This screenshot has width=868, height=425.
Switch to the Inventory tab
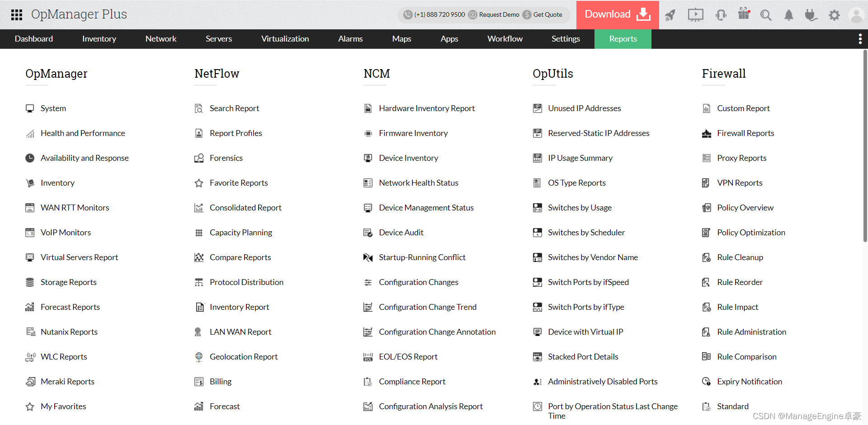pyautogui.click(x=99, y=39)
